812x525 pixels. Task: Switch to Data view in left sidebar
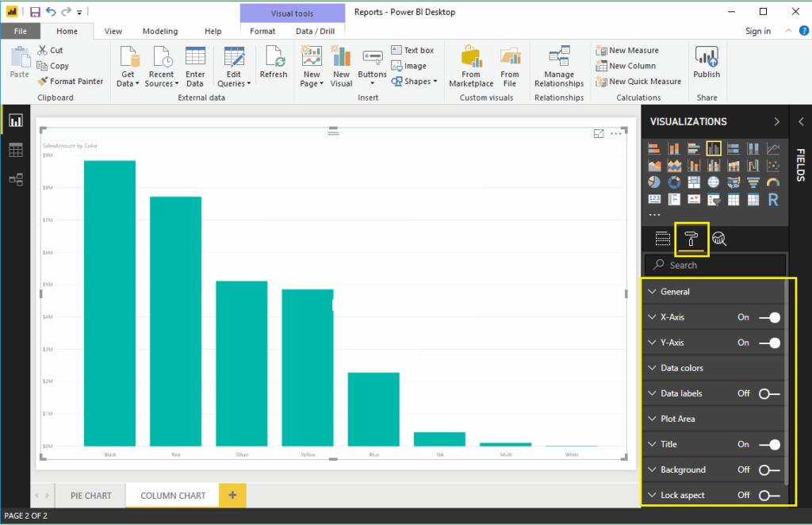(x=16, y=150)
